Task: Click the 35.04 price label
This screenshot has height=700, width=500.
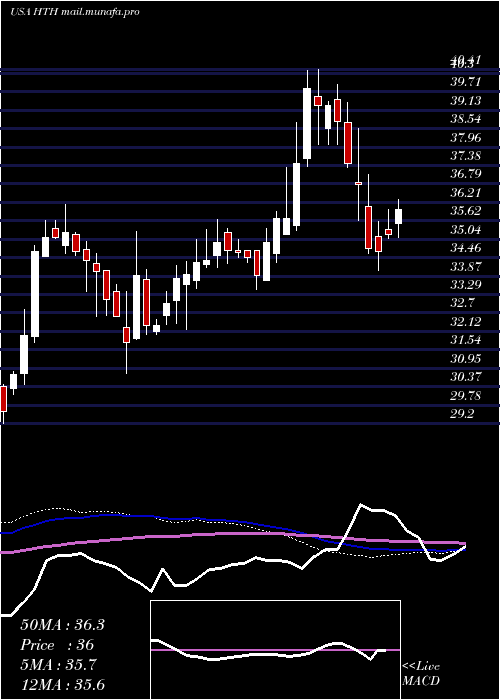Action: 466,229
